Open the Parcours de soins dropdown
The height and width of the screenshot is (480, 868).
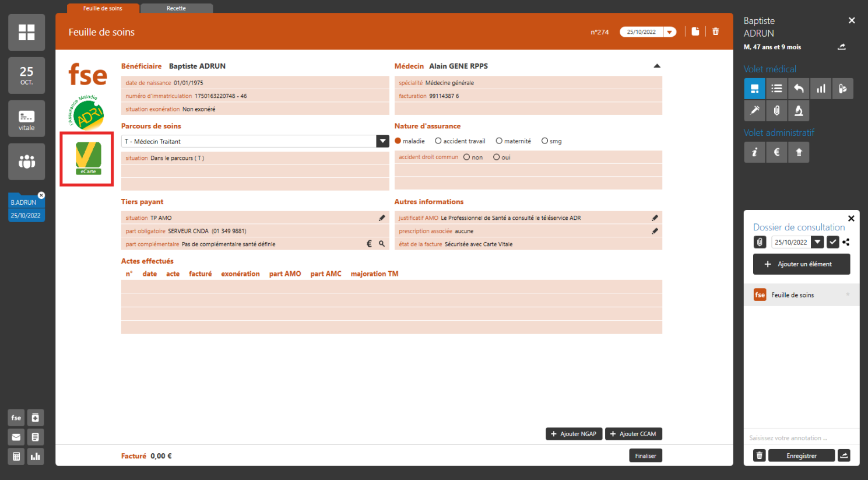(382, 141)
